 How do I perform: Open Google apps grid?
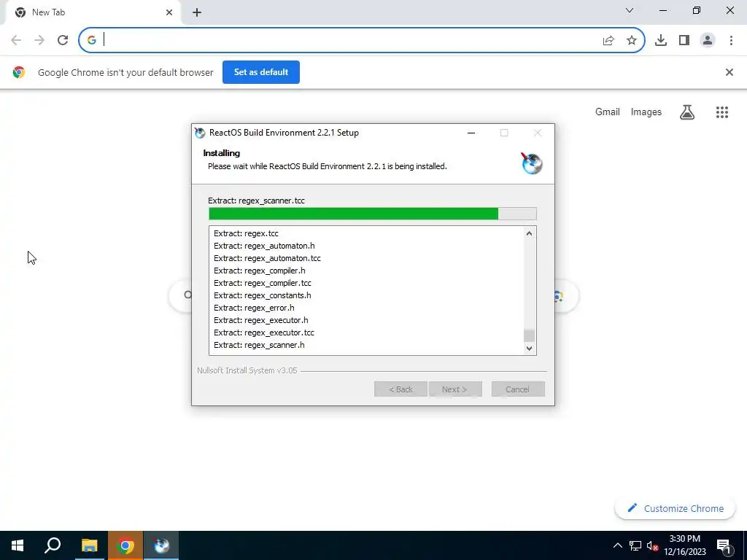point(722,112)
